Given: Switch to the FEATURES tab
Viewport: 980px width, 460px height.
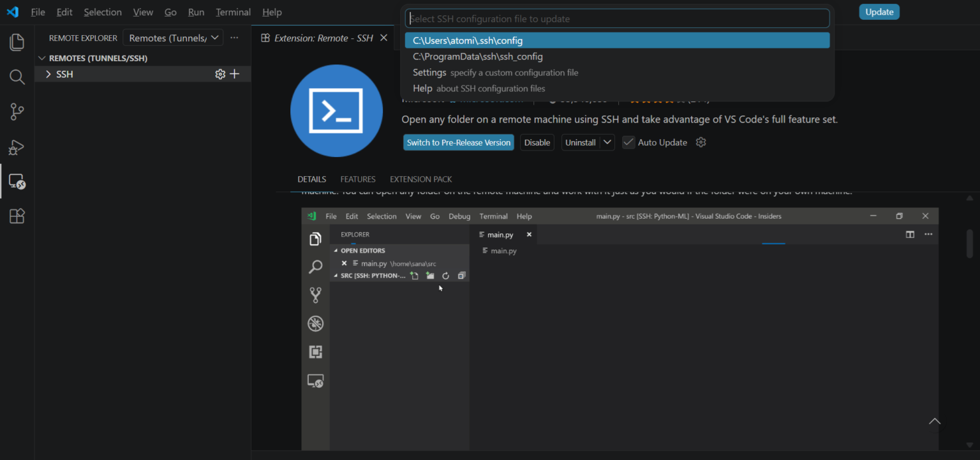Looking at the screenshot, I should tap(358, 179).
